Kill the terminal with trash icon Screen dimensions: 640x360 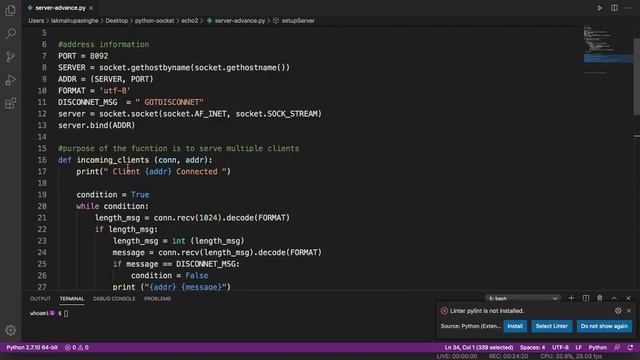tap(600, 298)
